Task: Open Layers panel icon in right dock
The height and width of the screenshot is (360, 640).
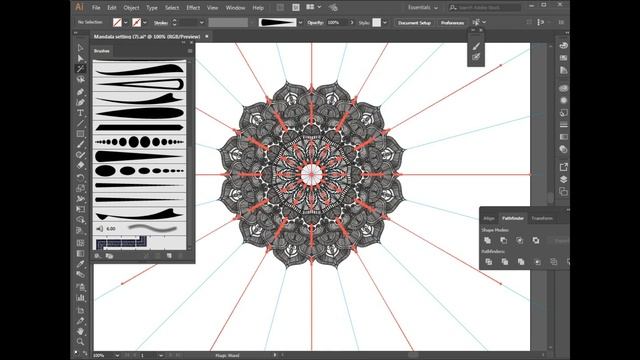Action: 563,179
